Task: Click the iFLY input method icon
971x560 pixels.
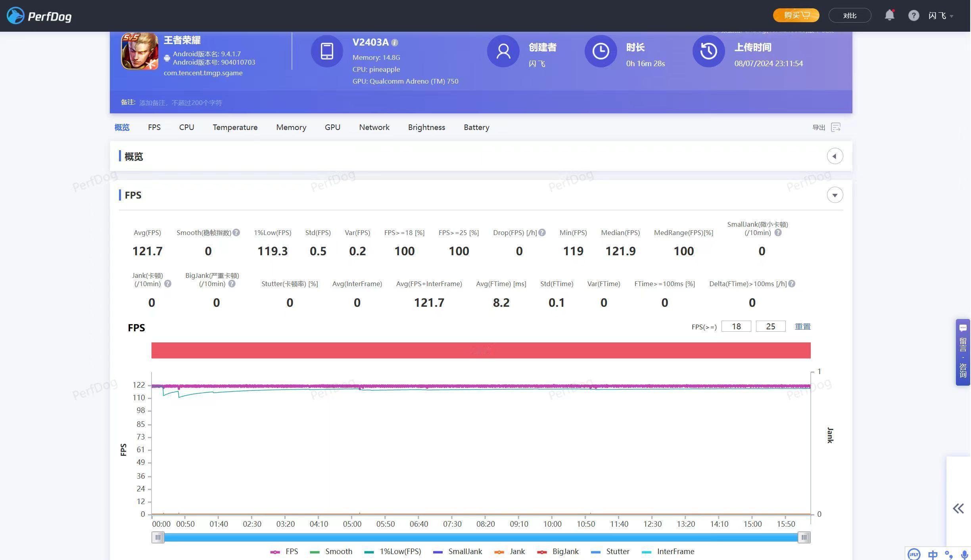Action: point(914,554)
